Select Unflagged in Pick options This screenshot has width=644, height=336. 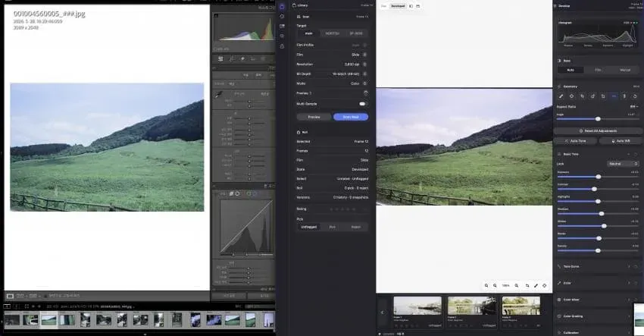309,227
